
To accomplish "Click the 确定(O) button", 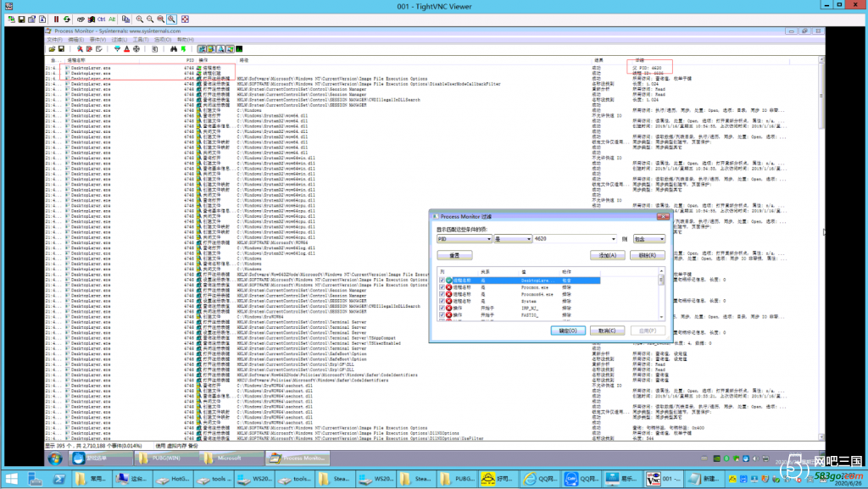I will pyautogui.click(x=568, y=331).
